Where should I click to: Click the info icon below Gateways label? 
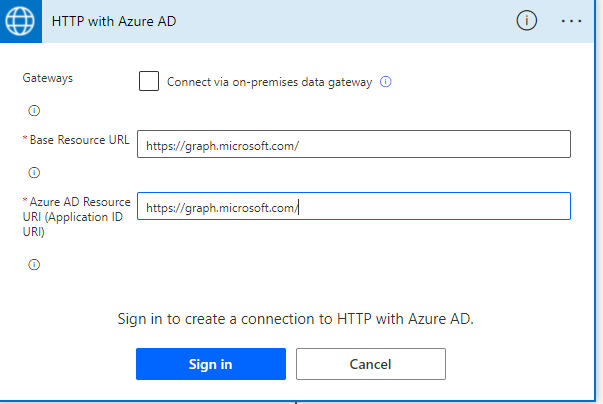(x=33, y=110)
